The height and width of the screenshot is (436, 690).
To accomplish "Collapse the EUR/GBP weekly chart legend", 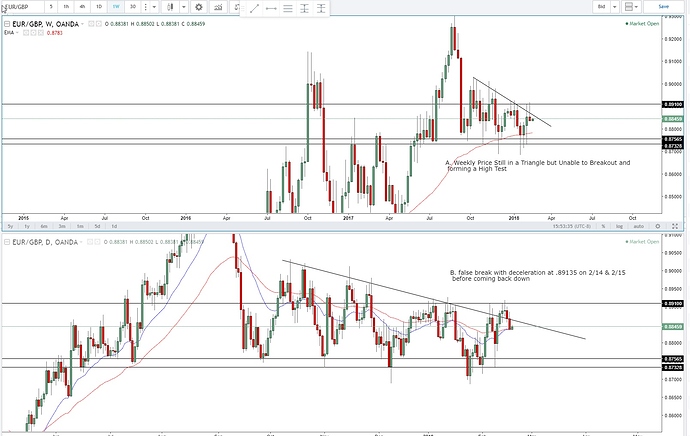I will (x=7, y=24).
